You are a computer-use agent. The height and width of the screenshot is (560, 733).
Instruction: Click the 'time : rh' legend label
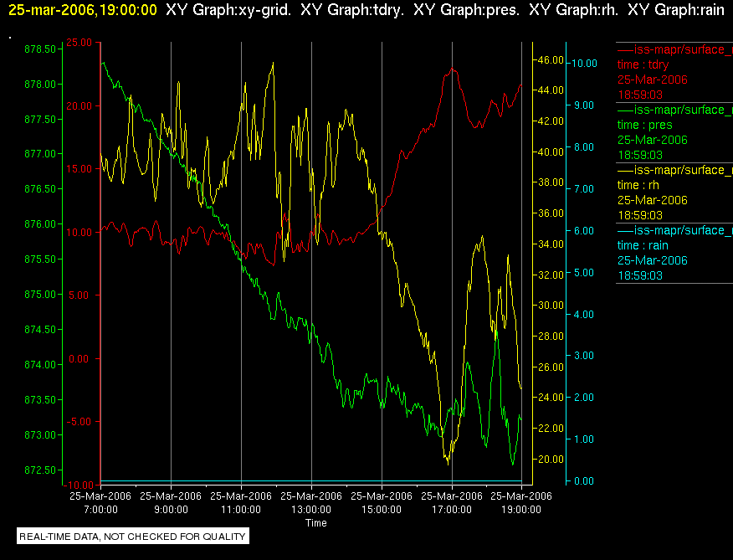638,185
